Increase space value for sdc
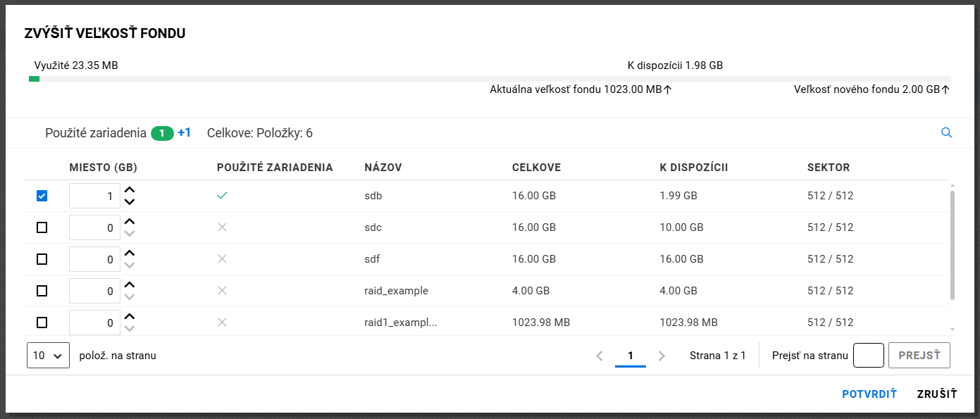 tap(129, 221)
